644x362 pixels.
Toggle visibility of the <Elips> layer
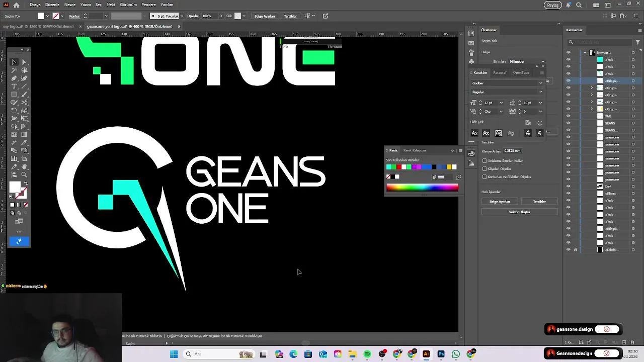[569, 194]
